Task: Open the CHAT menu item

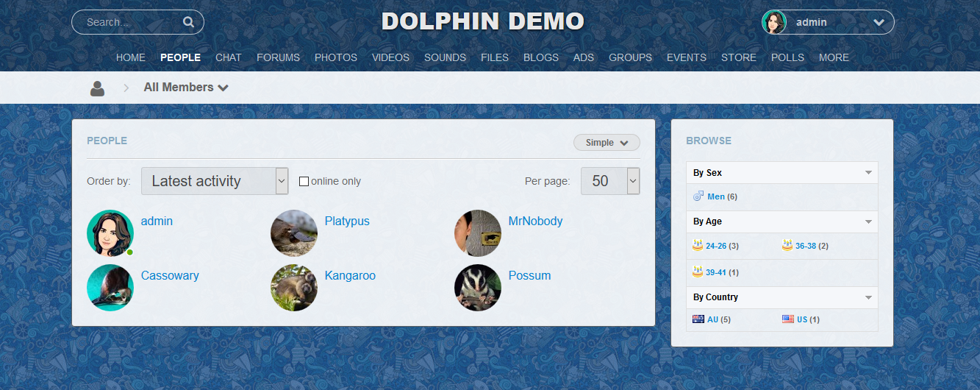Action: coord(229,57)
